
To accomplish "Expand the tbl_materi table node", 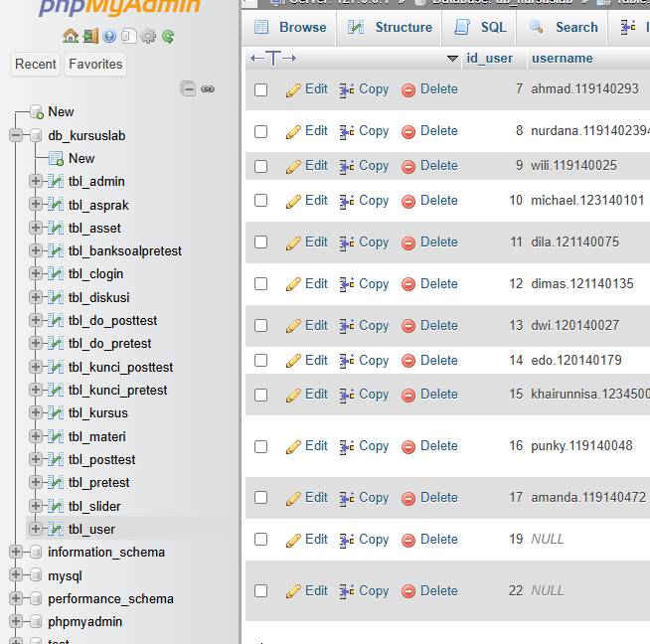I will coord(36,436).
